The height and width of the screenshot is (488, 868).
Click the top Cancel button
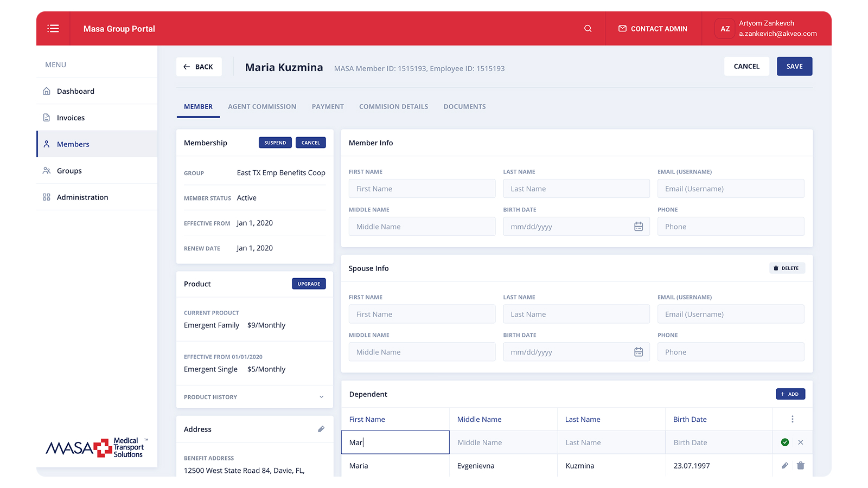[x=746, y=66]
